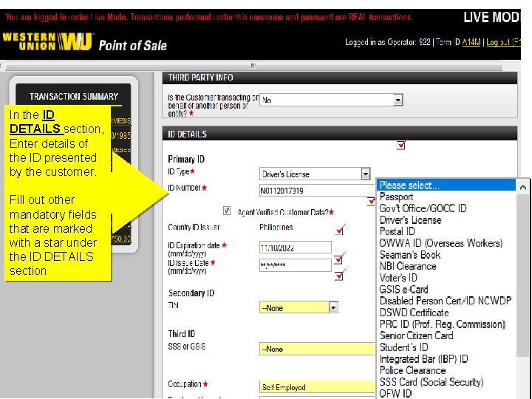532x399 pixels.
Task: Click the ID list scrollbar thumb
Action: coord(523,275)
